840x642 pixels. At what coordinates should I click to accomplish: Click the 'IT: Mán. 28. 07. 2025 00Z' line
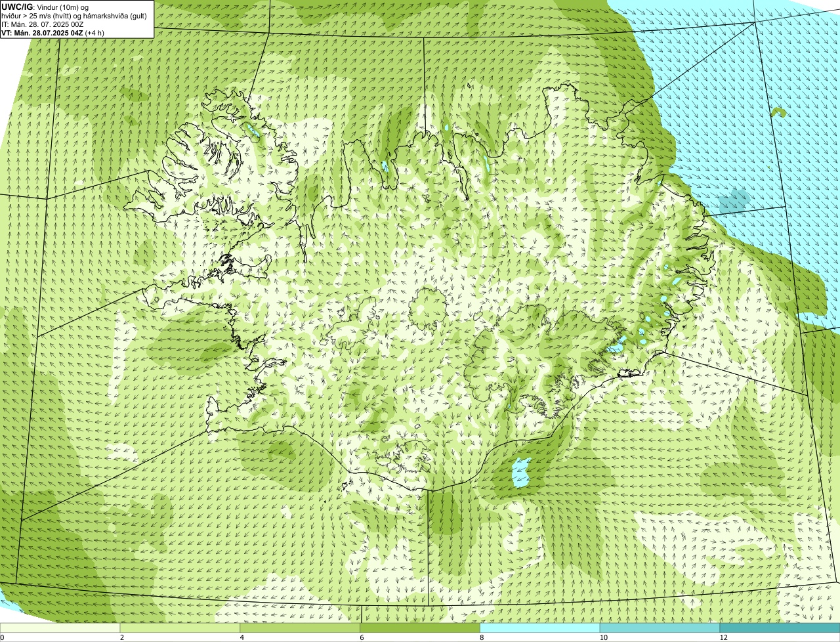pos(43,24)
